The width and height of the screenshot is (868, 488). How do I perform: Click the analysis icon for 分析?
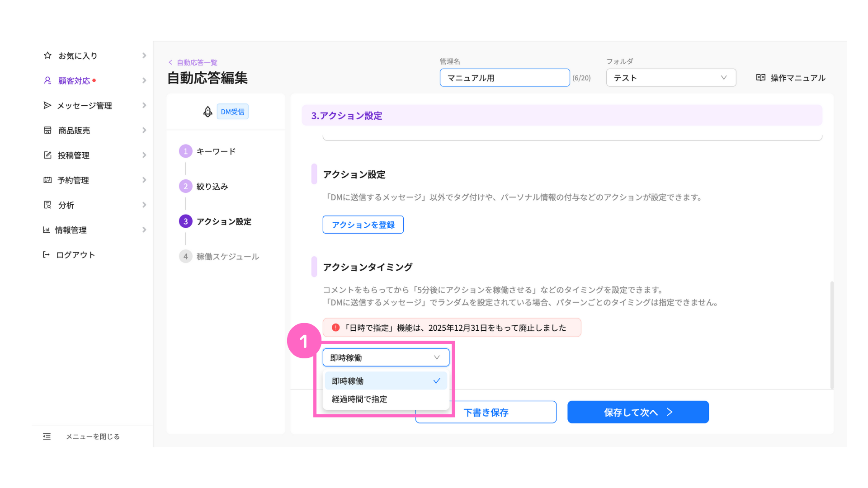point(47,205)
